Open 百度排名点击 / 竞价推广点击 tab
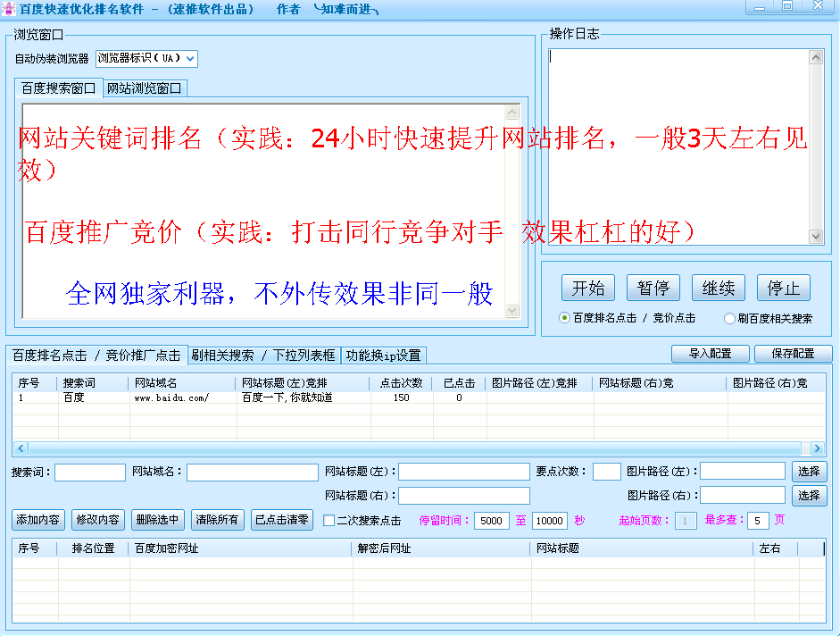 (96, 355)
